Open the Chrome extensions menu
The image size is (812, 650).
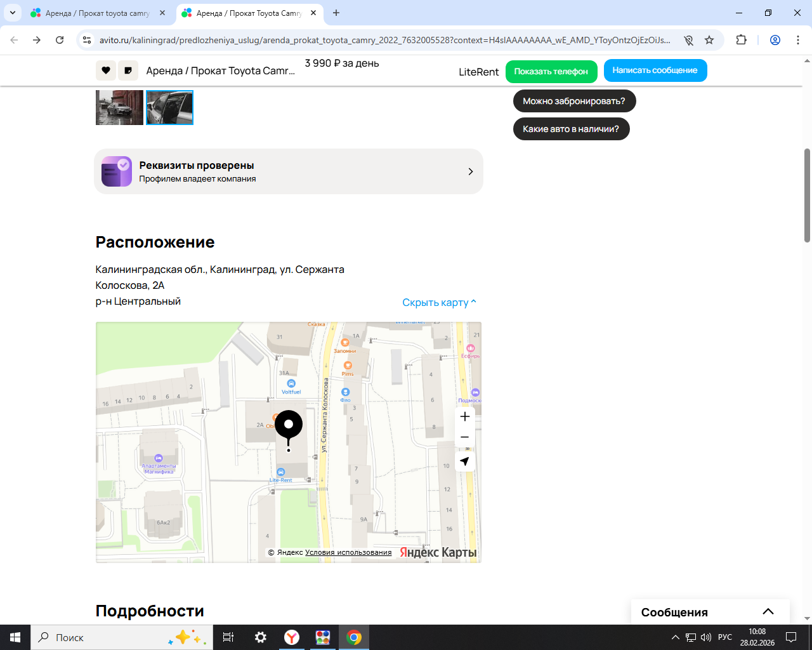coord(741,40)
